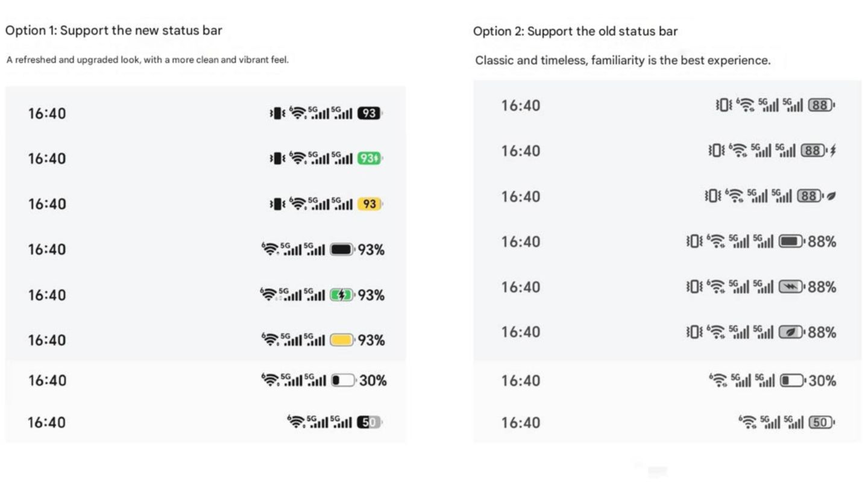This screenshot has height=488, width=868.
Task: Click the vibrate icon in the top new status bar row
Action: click(277, 113)
